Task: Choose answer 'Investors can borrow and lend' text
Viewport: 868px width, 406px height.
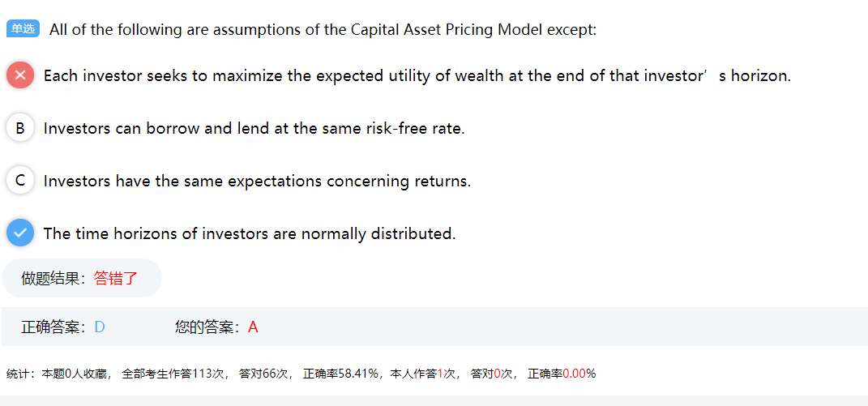Action: 254,128
